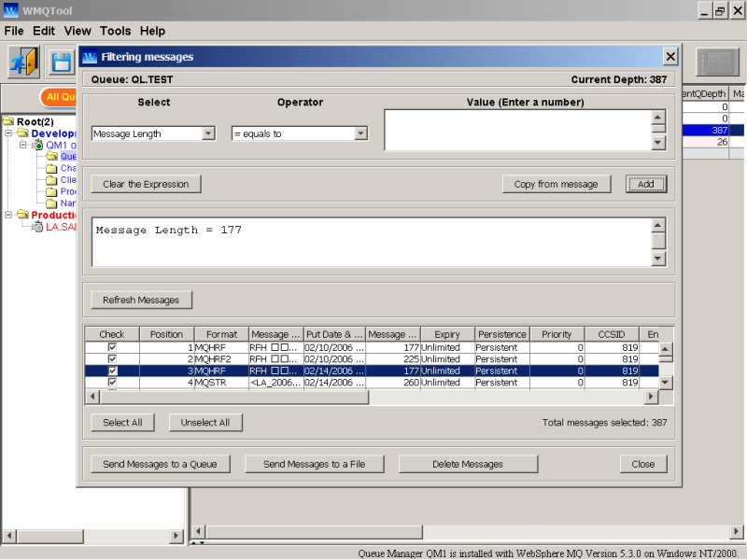Open the View menu

(78, 31)
